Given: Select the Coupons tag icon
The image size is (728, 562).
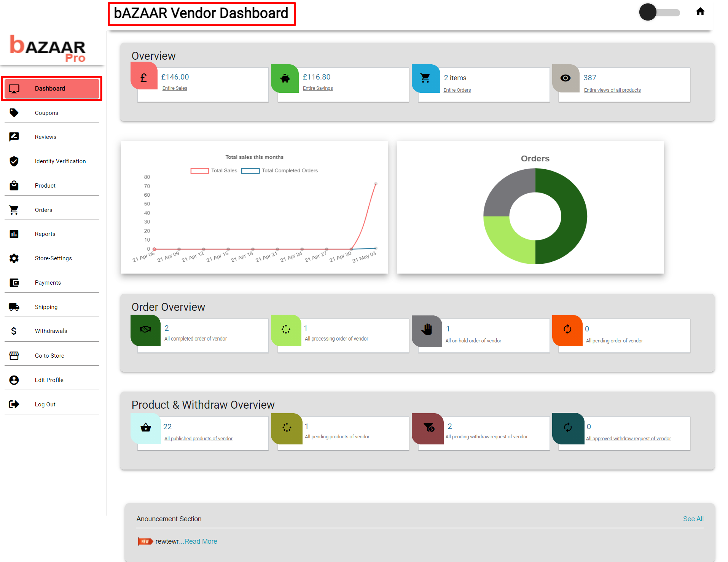Looking at the screenshot, I should (x=14, y=113).
